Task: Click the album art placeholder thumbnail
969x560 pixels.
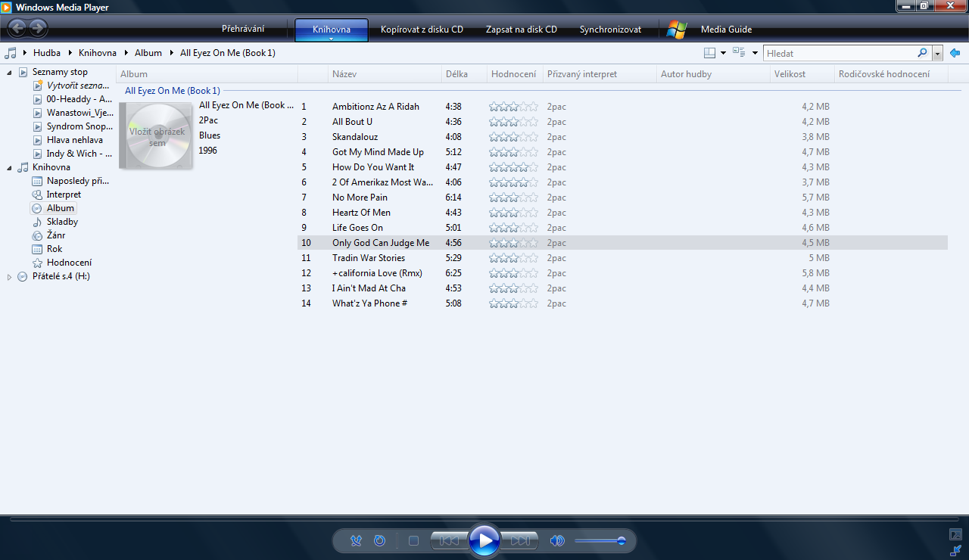Action: 156,136
